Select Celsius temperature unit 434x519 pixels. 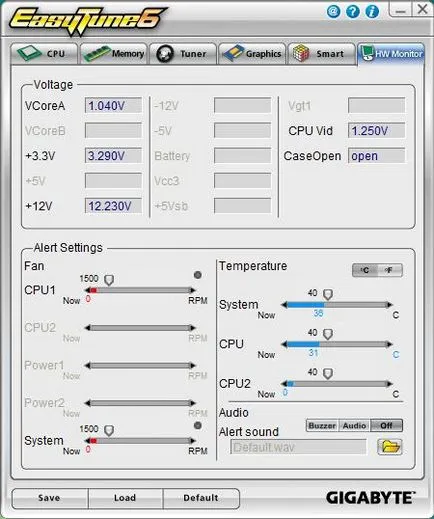[365, 270]
